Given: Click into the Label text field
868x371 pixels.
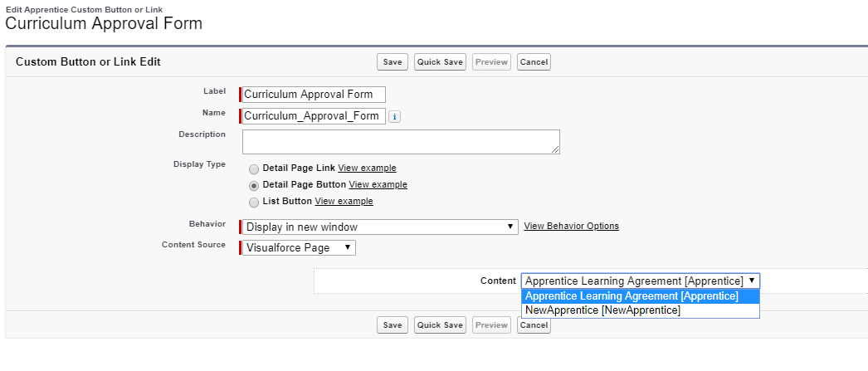Looking at the screenshot, I should tap(314, 95).
